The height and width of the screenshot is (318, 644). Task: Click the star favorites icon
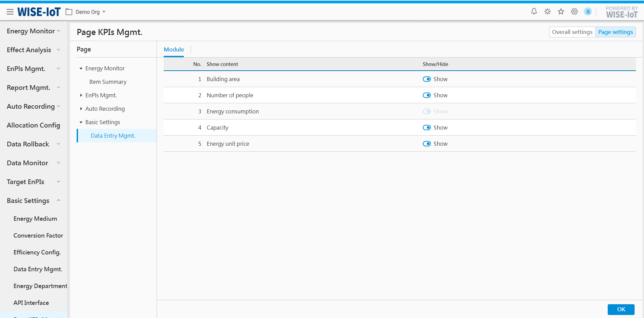coord(561,12)
